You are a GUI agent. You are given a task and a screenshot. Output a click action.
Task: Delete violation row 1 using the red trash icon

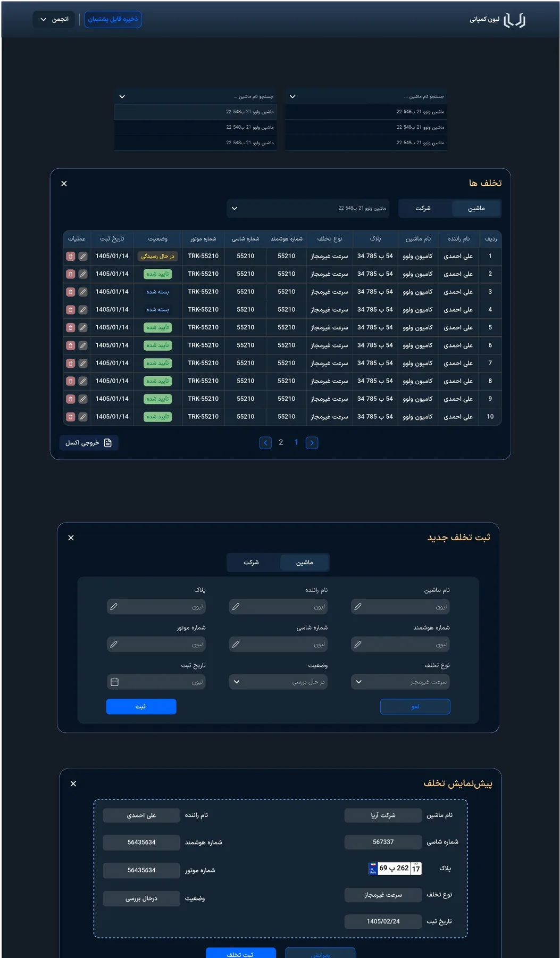click(70, 256)
